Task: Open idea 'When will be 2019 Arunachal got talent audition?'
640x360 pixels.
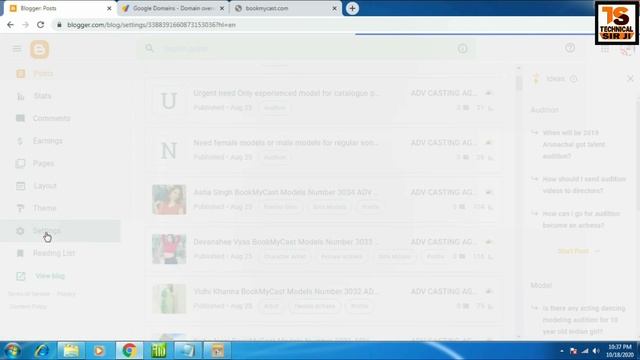Action: pyautogui.click(x=574, y=144)
